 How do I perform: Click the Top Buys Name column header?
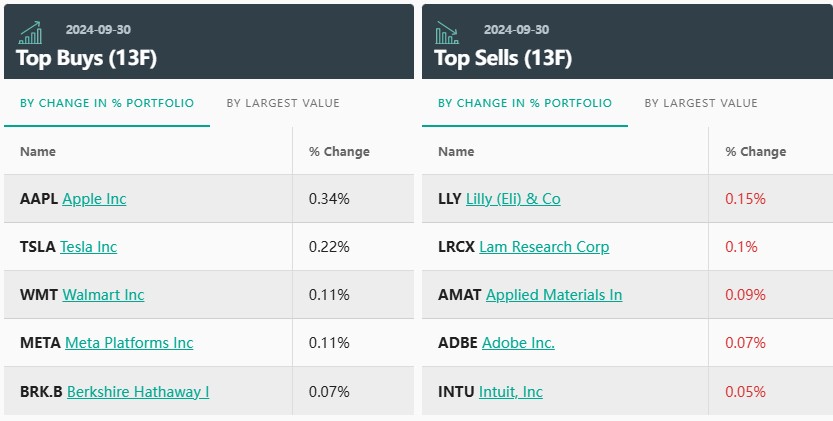pyautogui.click(x=38, y=152)
